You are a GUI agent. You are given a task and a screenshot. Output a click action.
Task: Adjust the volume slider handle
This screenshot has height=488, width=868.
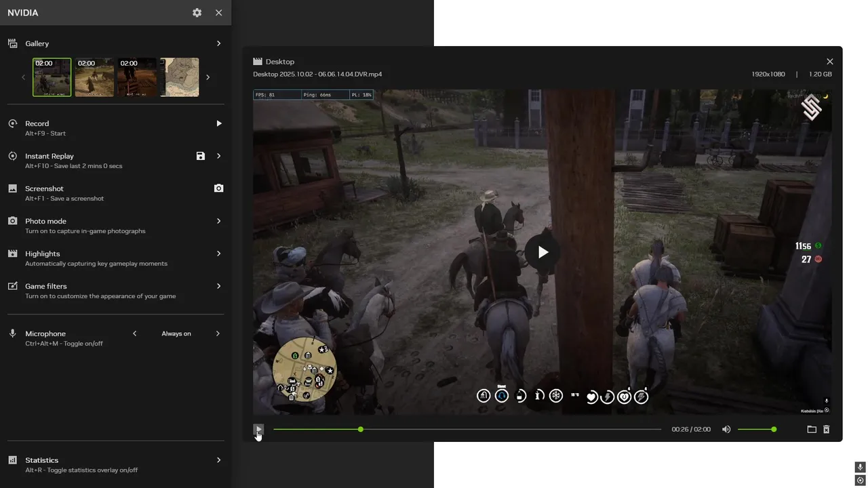click(x=774, y=429)
